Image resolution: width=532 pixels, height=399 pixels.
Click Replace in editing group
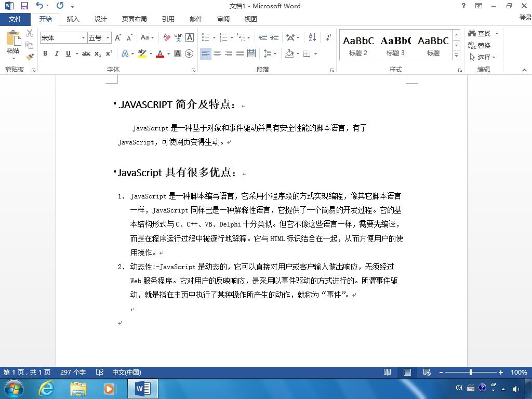479,45
